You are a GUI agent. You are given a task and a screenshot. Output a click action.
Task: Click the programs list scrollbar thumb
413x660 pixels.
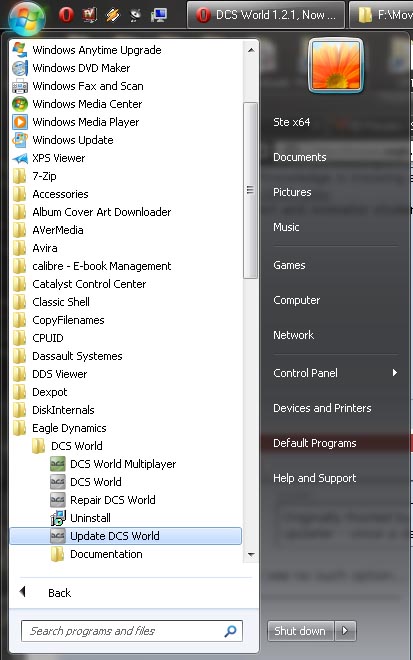point(250,190)
